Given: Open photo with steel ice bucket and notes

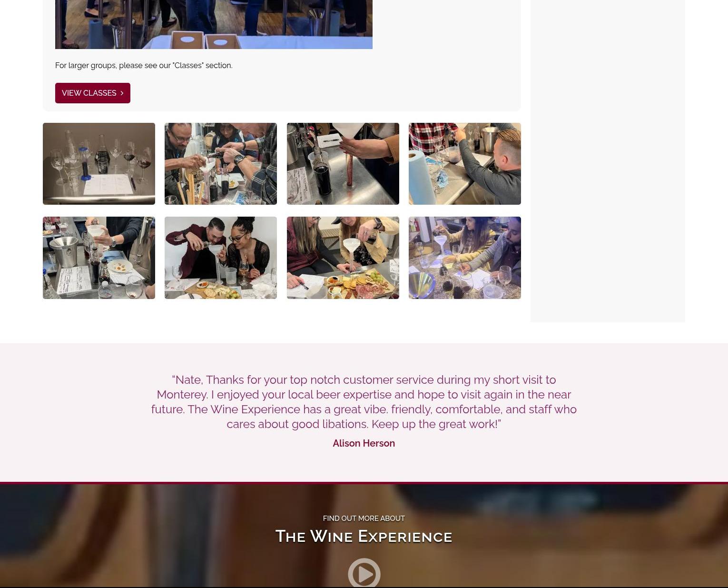Looking at the screenshot, I should pyautogui.click(x=99, y=258).
